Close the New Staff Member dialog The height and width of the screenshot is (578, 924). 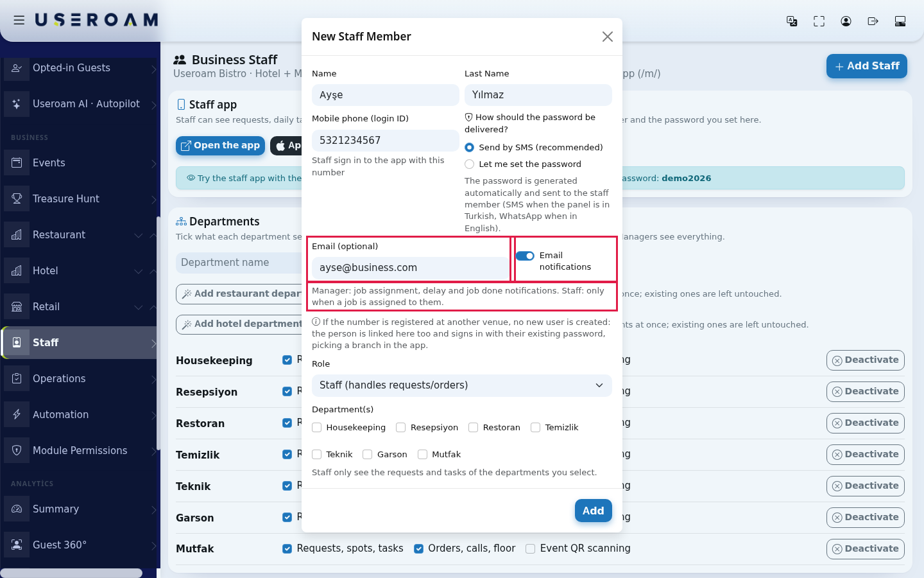(x=608, y=37)
